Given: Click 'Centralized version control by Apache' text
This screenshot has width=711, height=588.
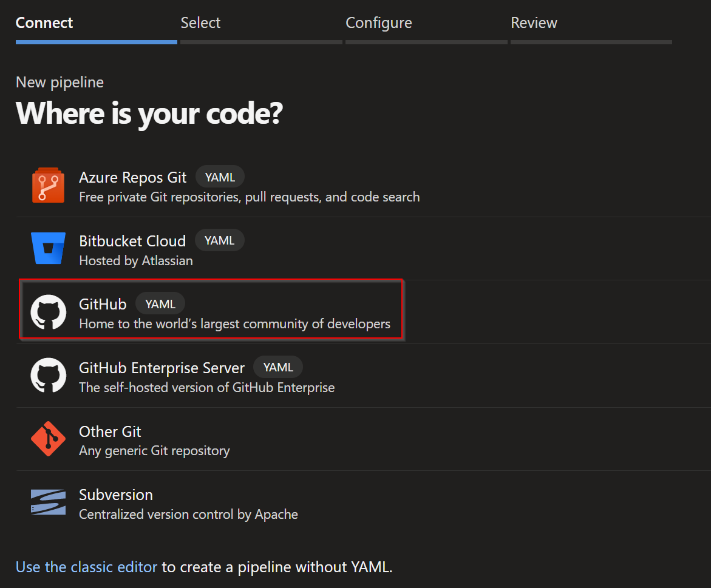Looking at the screenshot, I should coord(188,514).
